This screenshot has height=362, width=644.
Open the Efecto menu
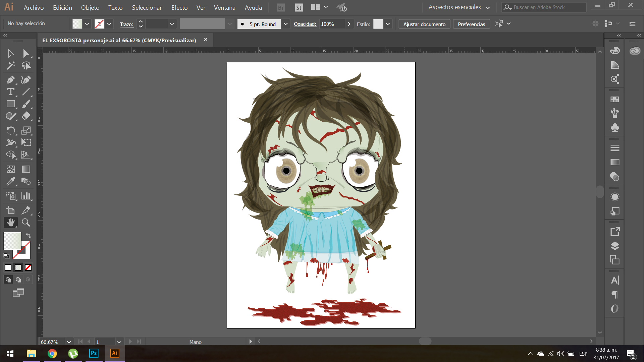tap(179, 7)
